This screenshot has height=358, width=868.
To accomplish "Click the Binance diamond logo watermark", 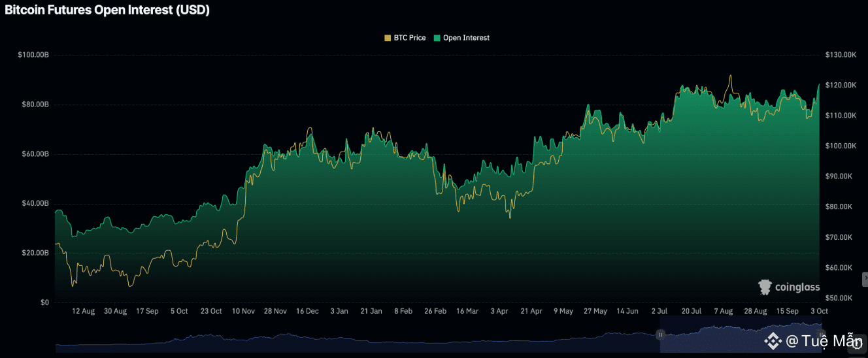I will point(773,340).
